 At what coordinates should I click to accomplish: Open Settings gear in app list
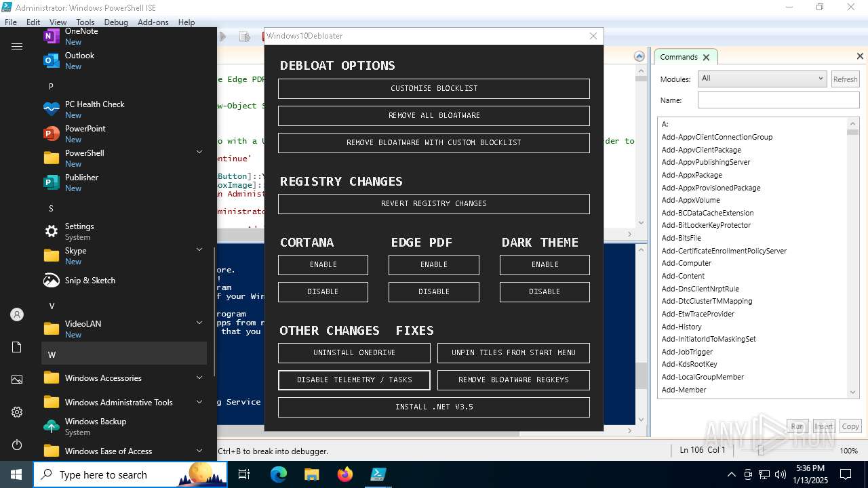[52, 231]
